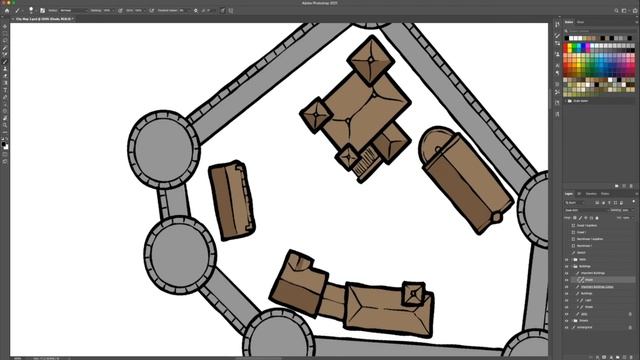
Task: Open the layer filter kind dropdown
Action: click(x=575, y=202)
